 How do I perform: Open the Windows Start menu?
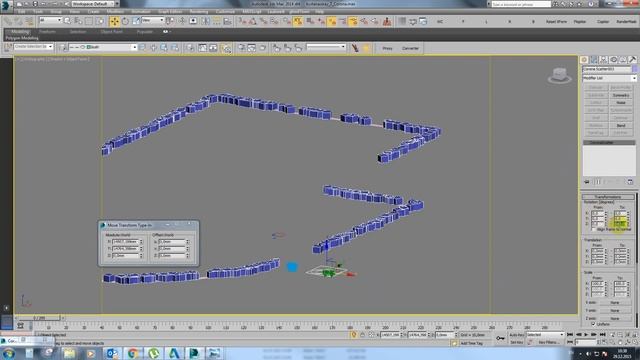[x=9, y=353]
